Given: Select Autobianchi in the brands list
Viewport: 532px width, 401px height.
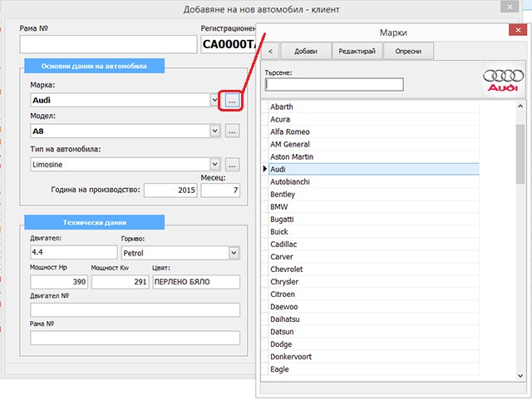Looking at the screenshot, I should pyautogui.click(x=374, y=181).
